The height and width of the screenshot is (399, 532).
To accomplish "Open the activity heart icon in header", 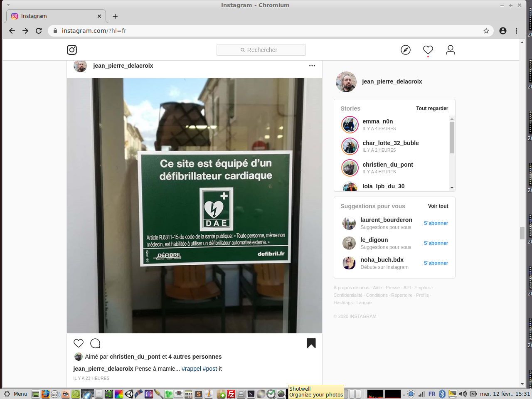I will coord(428,50).
